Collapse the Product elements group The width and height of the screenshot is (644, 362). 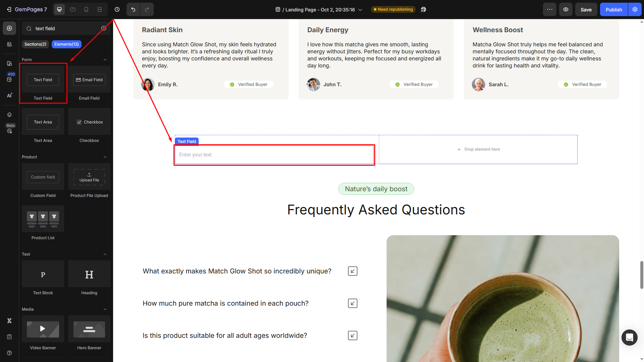[105, 157]
